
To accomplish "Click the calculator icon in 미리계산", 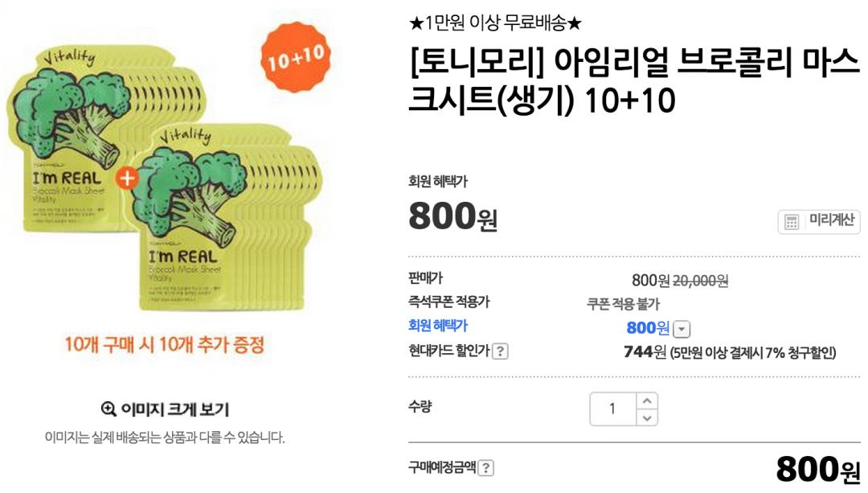I will tap(792, 222).
